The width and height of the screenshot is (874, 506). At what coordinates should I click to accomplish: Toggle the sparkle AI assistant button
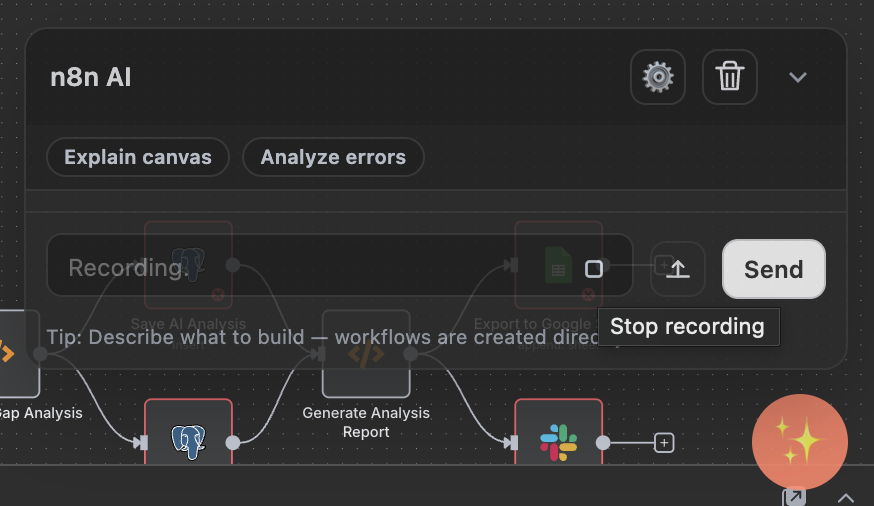tap(799, 442)
